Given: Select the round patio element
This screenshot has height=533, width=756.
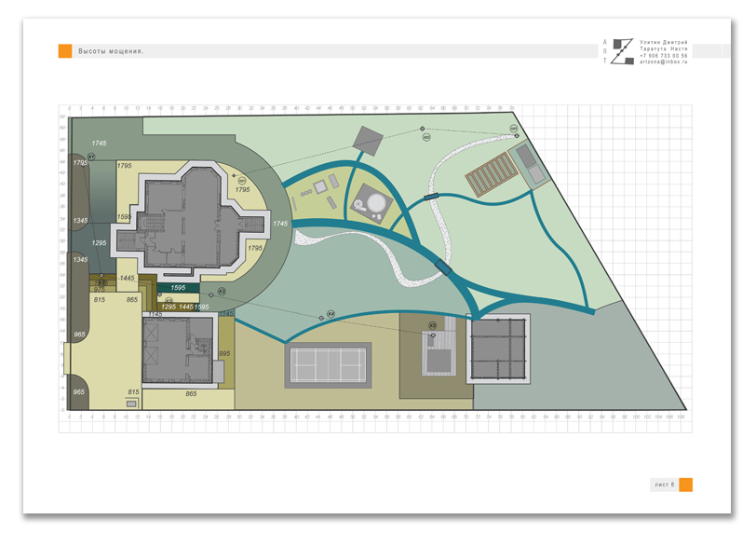Looking at the screenshot, I should pyautogui.click(x=376, y=203).
